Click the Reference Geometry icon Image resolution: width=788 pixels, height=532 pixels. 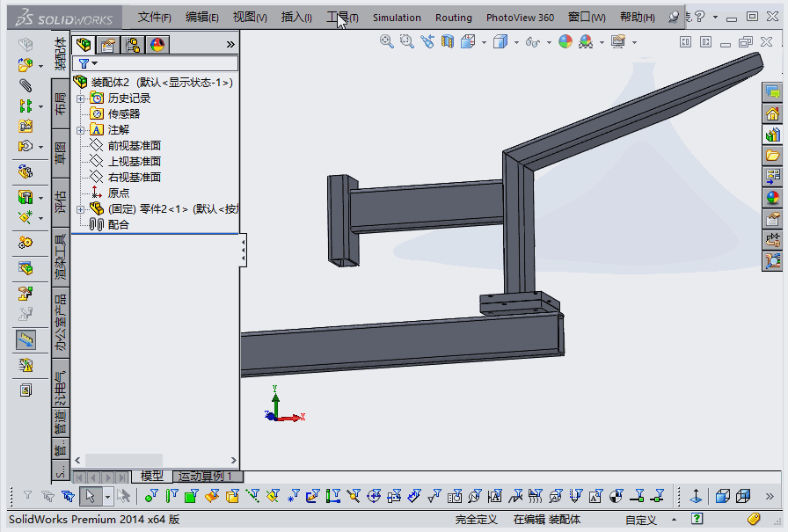point(26,217)
